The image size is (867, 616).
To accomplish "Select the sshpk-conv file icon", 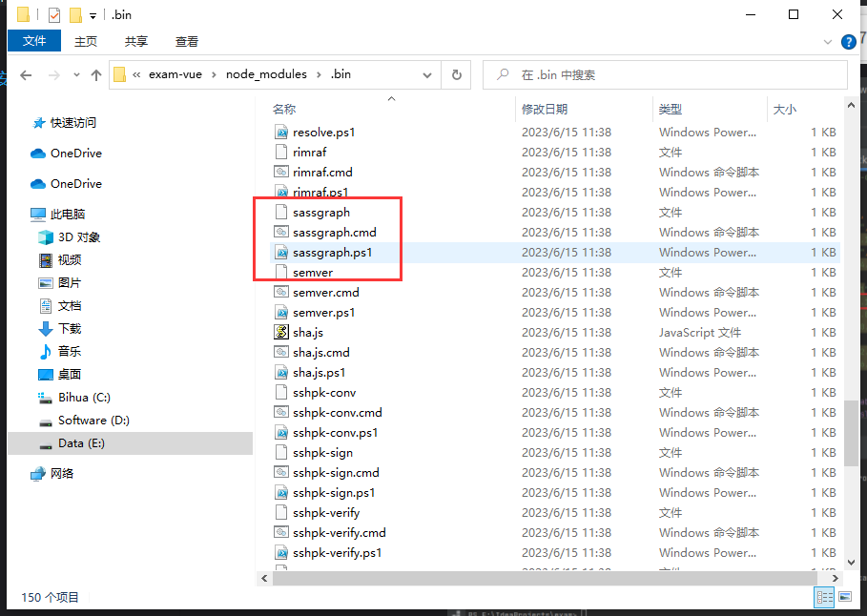I will coord(281,393).
